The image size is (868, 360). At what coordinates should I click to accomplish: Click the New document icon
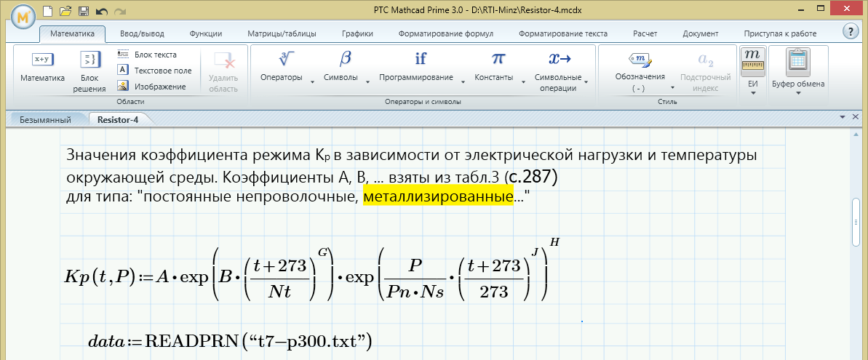coord(48,10)
